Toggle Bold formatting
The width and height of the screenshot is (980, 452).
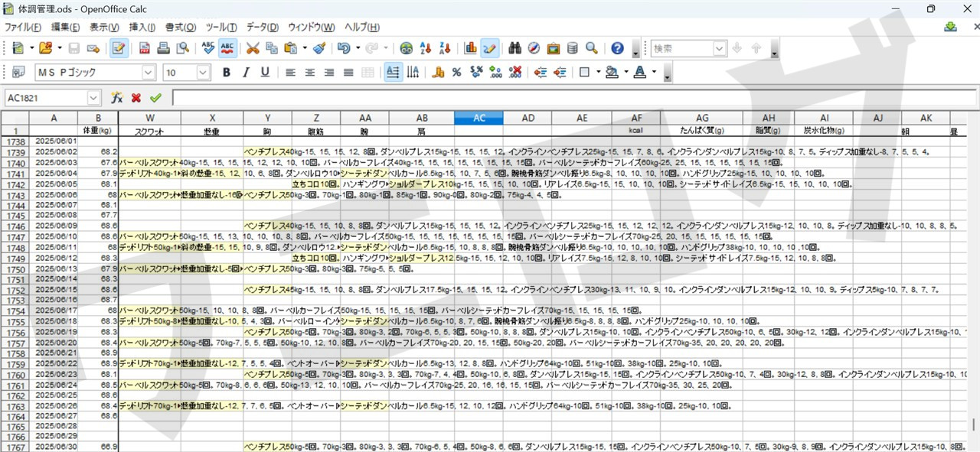point(227,72)
